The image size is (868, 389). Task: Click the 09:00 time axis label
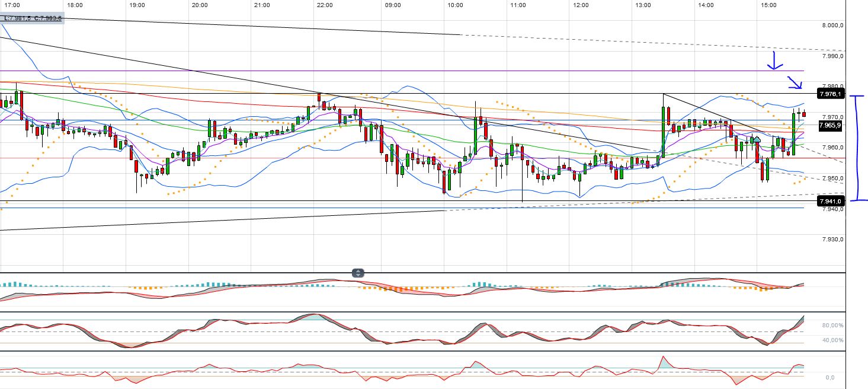click(393, 5)
